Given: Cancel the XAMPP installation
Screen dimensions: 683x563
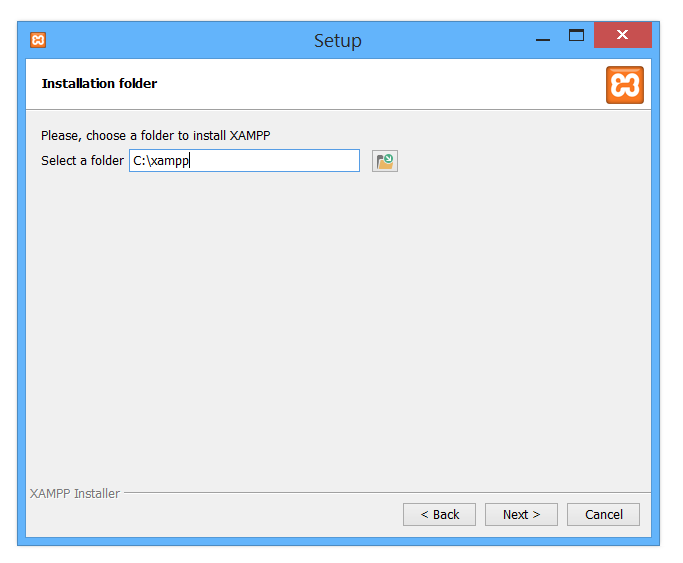Looking at the screenshot, I should [603, 515].
